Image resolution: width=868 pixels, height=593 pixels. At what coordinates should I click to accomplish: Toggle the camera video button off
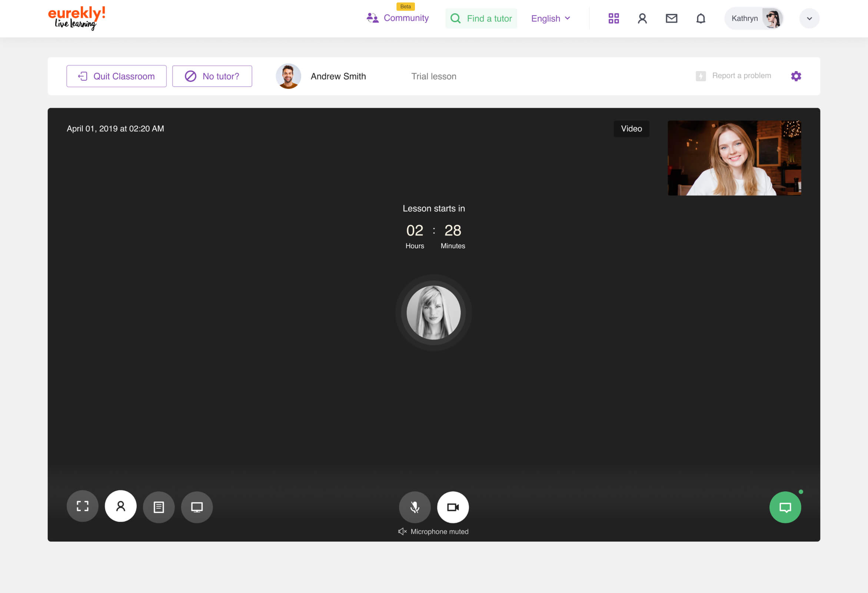pos(453,507)
